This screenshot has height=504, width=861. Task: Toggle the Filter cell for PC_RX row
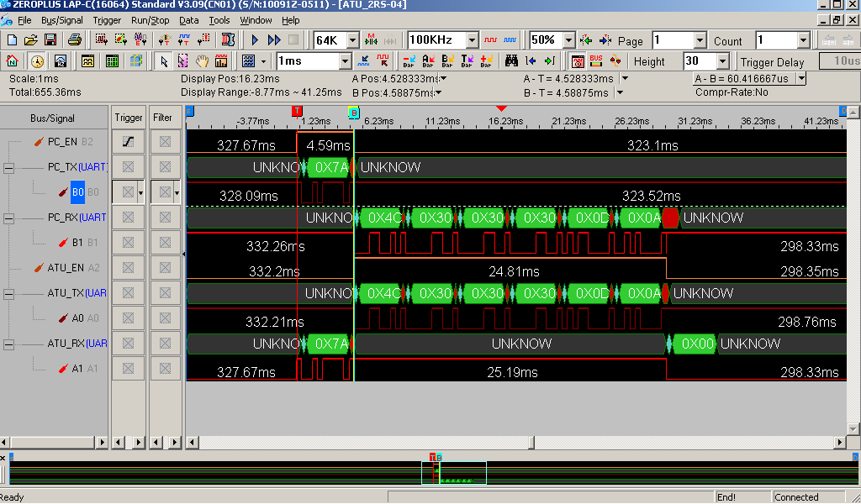click(x=165, y=218)
